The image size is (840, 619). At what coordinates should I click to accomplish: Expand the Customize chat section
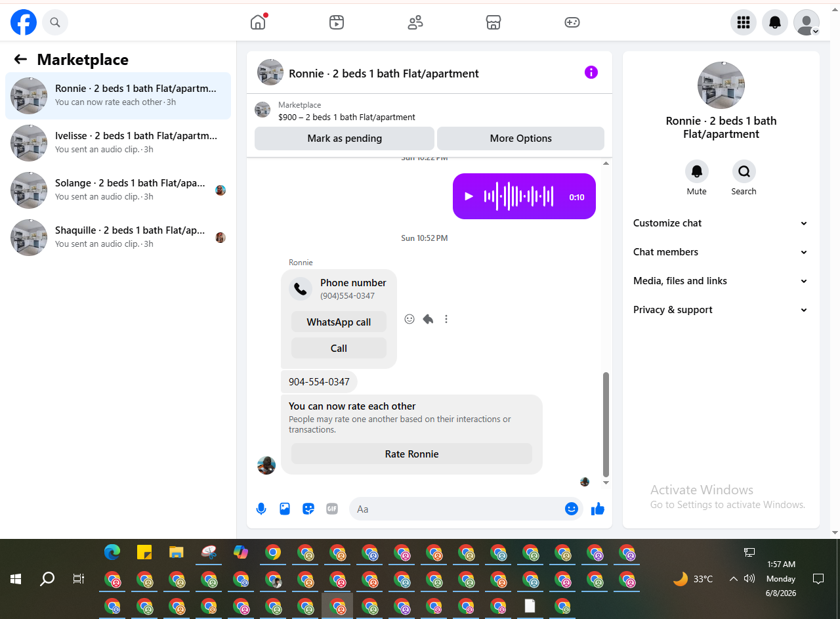coord(721,223)
